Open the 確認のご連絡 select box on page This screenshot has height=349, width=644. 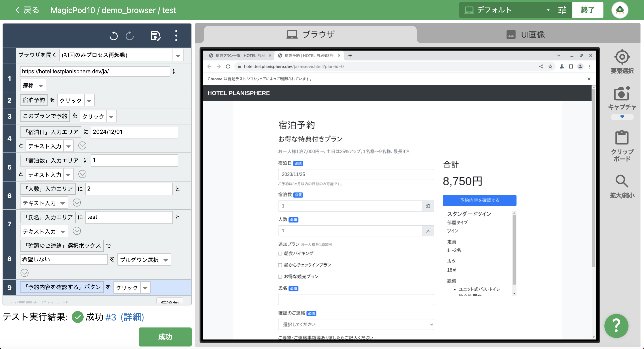(x=356, y=324)
